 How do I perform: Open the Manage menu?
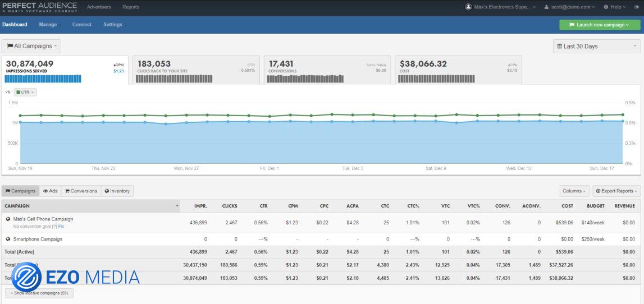coord(50,25)
